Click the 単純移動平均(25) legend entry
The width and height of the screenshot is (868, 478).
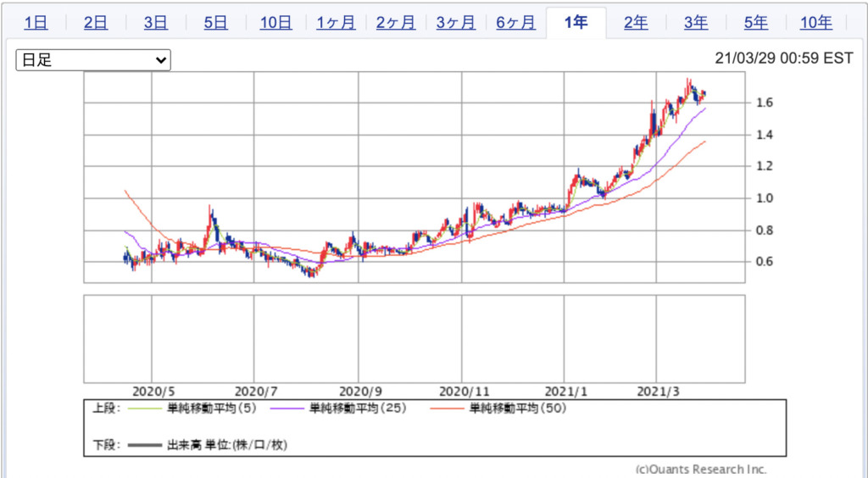pos(358,409)
